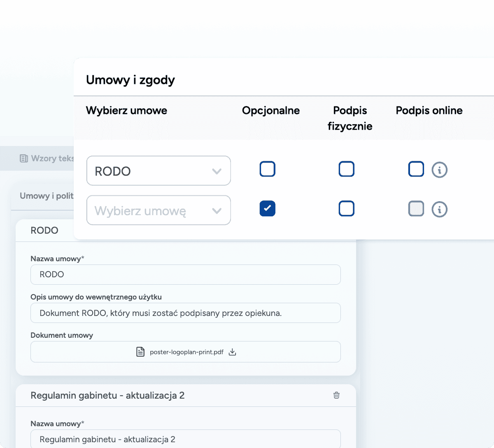Check Podpis online box for RODO
The image size is (494, 448).
point(416,169)
